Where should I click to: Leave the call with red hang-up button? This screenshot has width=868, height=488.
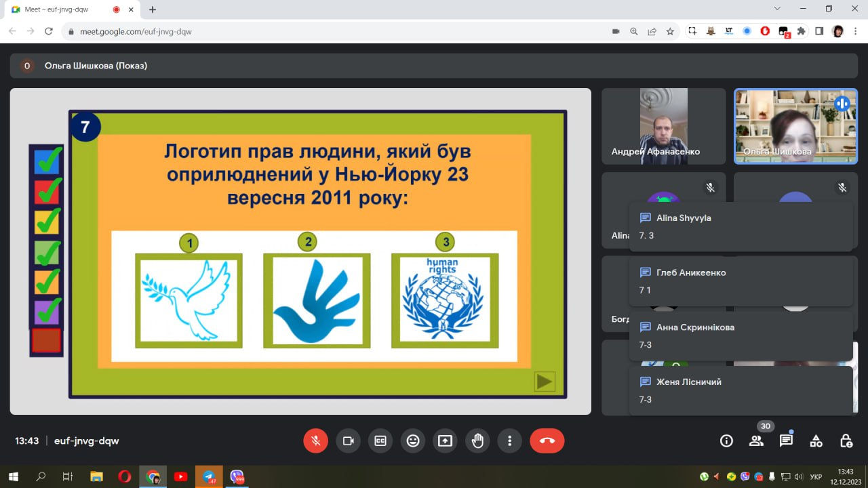point(547,441)
